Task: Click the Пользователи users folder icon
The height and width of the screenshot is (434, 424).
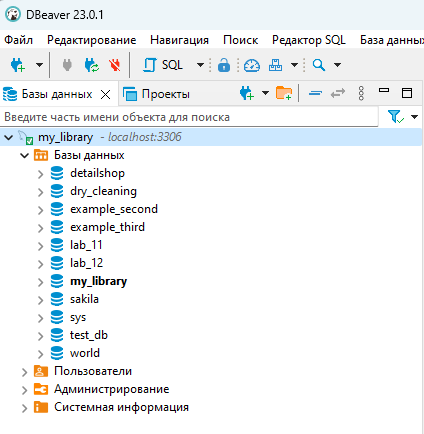Action: [x=41, y=371]
